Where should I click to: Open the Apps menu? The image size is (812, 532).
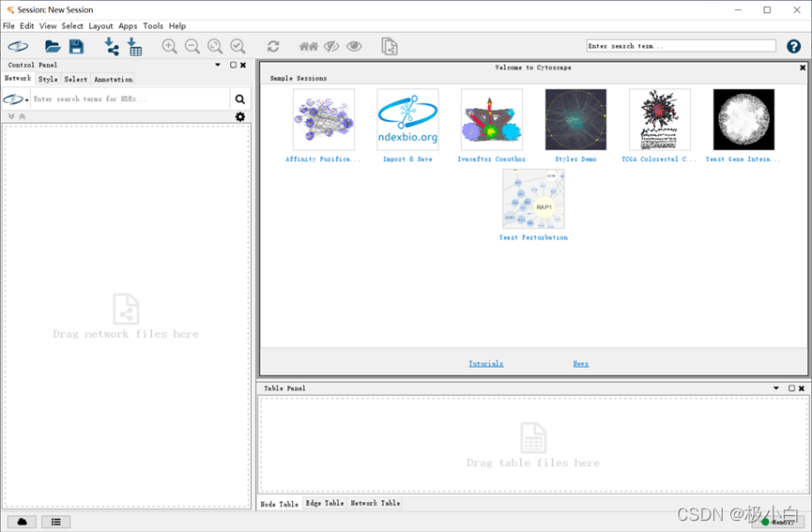click(x=128, y=26)
